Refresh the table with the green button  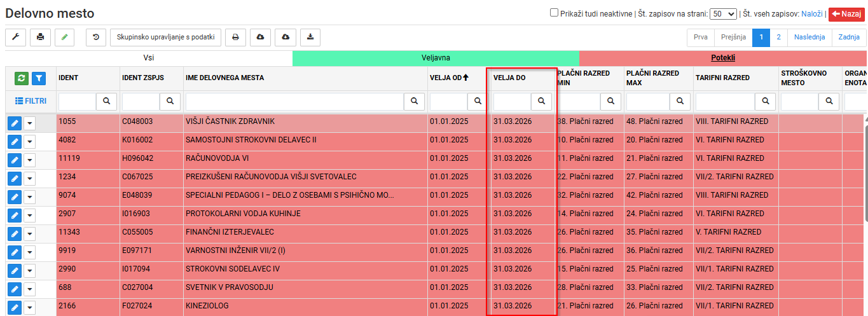point(22,78)
